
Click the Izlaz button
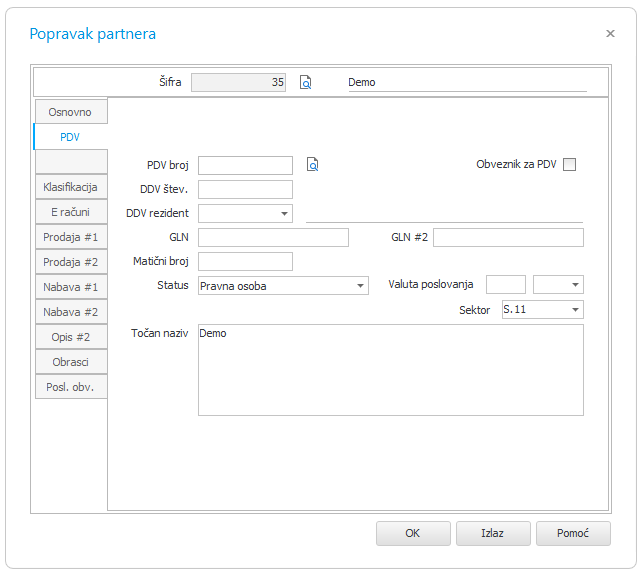point(493,533)
